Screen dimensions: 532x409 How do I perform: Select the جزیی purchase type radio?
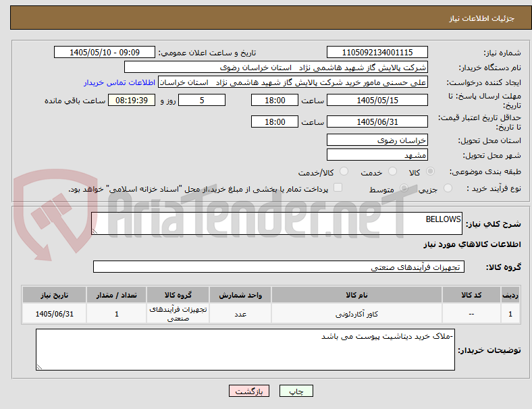tap(448, 188)
